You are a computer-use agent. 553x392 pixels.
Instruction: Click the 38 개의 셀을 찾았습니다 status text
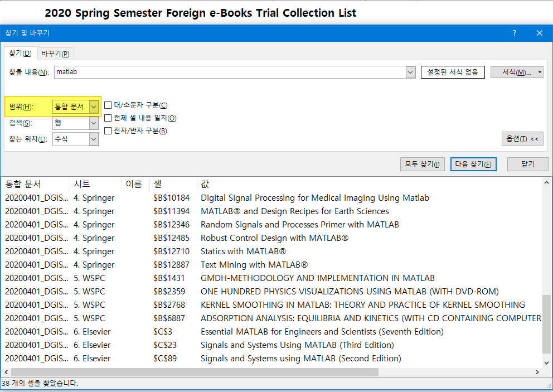tap(40, 383)
